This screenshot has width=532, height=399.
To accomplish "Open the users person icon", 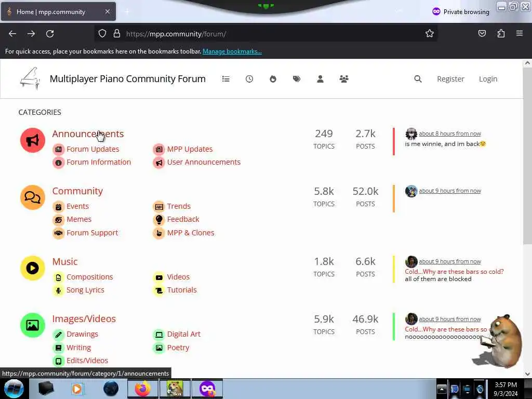I will click(320, 79).
